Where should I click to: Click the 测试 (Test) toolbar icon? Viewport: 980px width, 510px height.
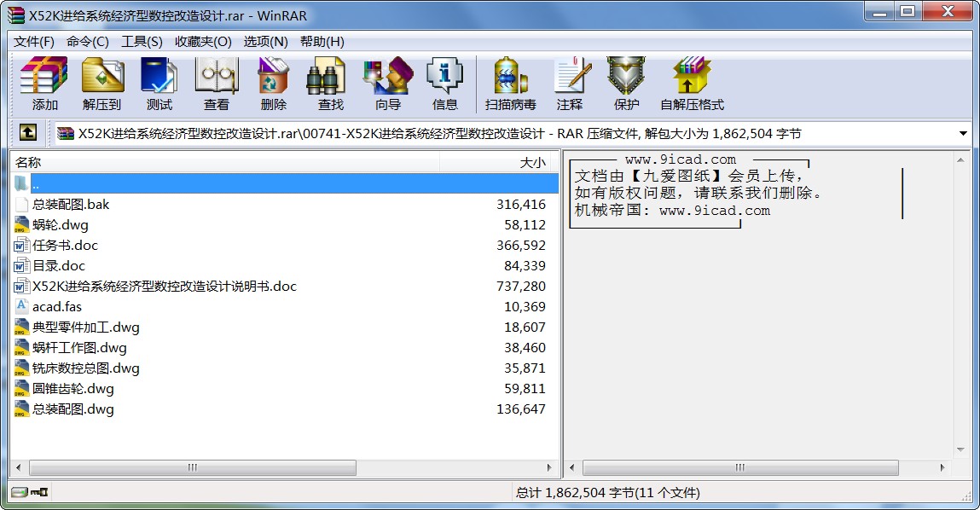point(159,76)
